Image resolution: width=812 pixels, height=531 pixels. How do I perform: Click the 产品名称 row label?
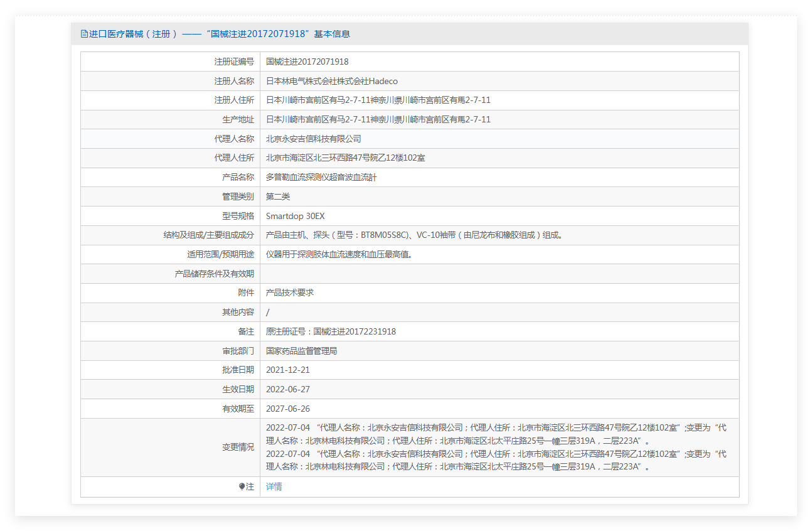[238, 178]
